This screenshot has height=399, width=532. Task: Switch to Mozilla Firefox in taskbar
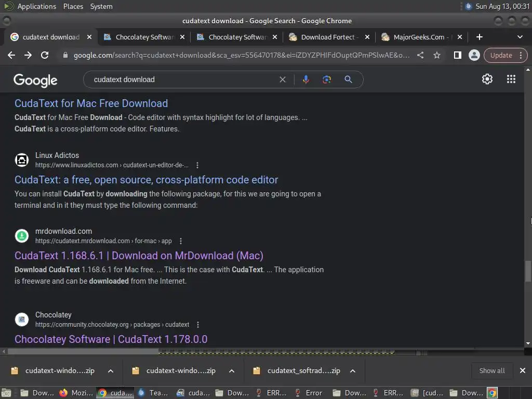[x=76, y=393]
